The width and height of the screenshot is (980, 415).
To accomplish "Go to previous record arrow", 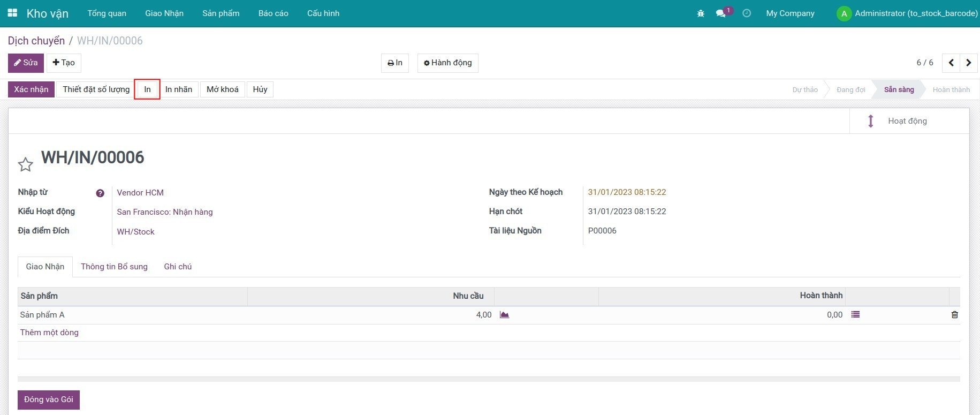I will [x=951, y=63].
